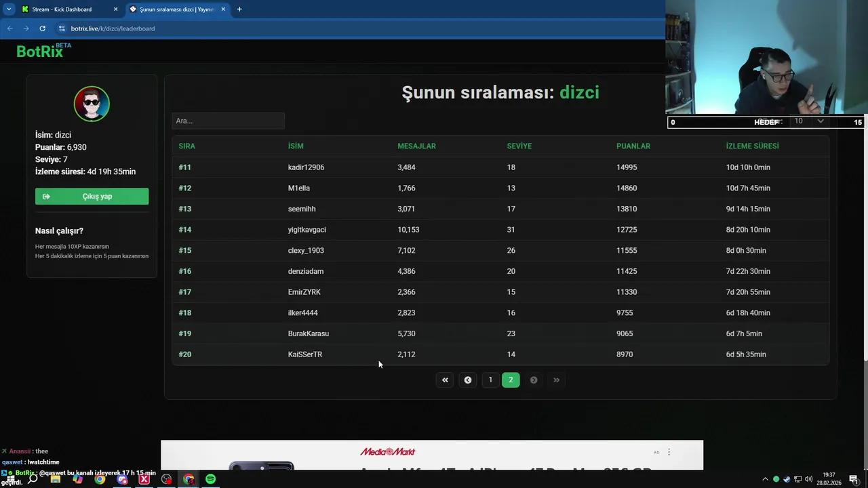This screenshot has height=488, width=868.
Task: Click the Çıkış yap logout button
Action: pos(92,197)
